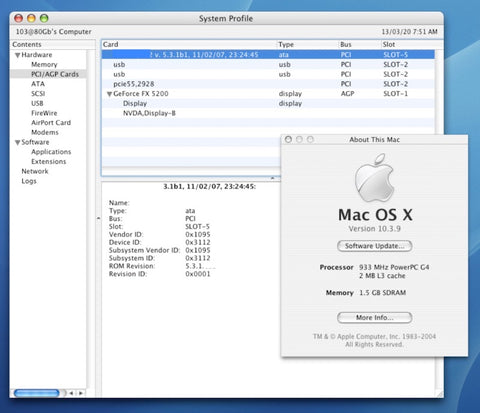This screenshot has width=480, height=413.
Task: Select the highlighted ata card row SLOT-5
Action: (x=268, y=55)
